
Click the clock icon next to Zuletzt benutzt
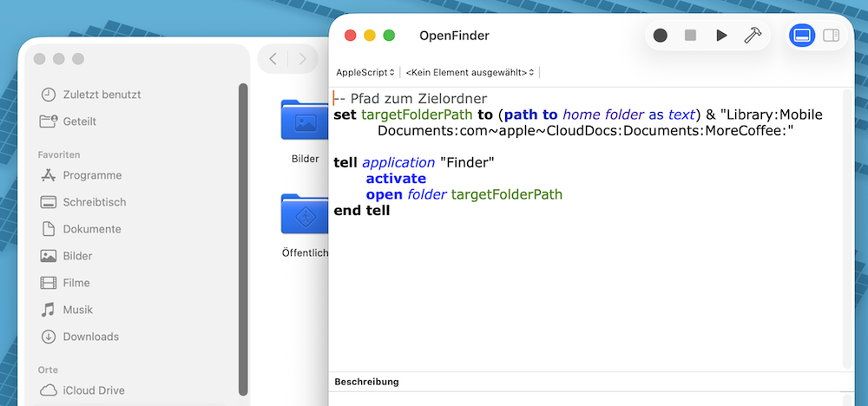[x=48, y=95]
